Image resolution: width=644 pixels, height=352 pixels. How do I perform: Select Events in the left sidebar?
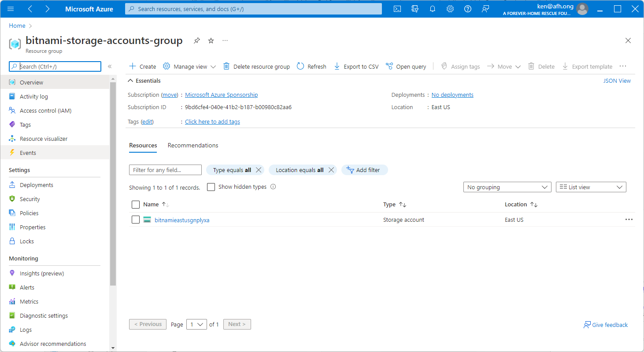pyautogui.click(x=28, y=152)
